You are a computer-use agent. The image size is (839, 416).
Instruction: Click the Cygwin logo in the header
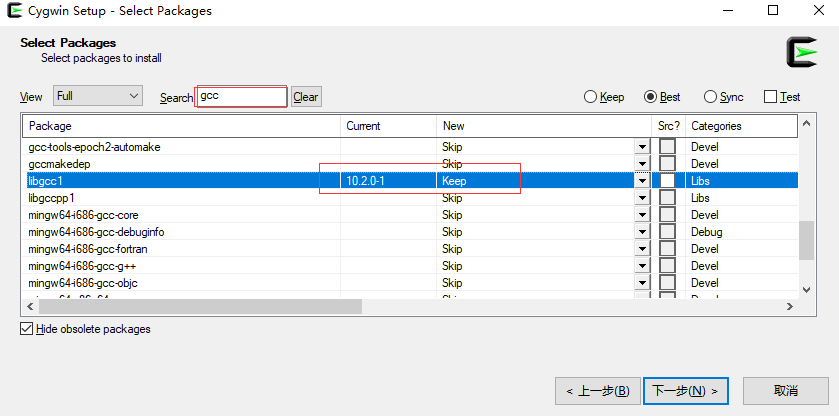click(802, 52)
